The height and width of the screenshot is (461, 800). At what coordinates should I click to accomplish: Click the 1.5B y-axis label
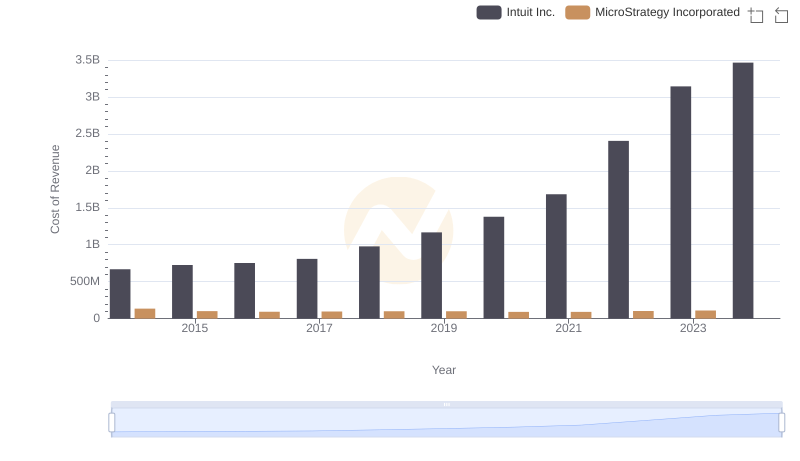pos(87,208)
